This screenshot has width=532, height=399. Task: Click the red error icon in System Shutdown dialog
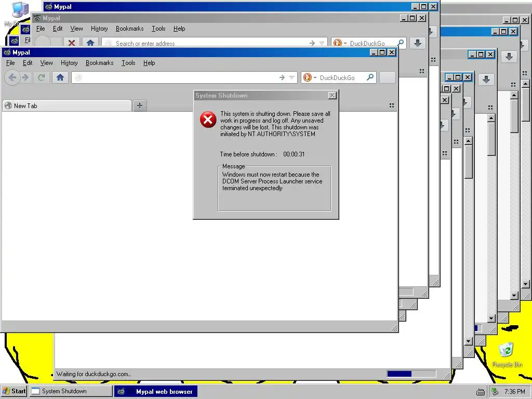[x=208, y=119]
